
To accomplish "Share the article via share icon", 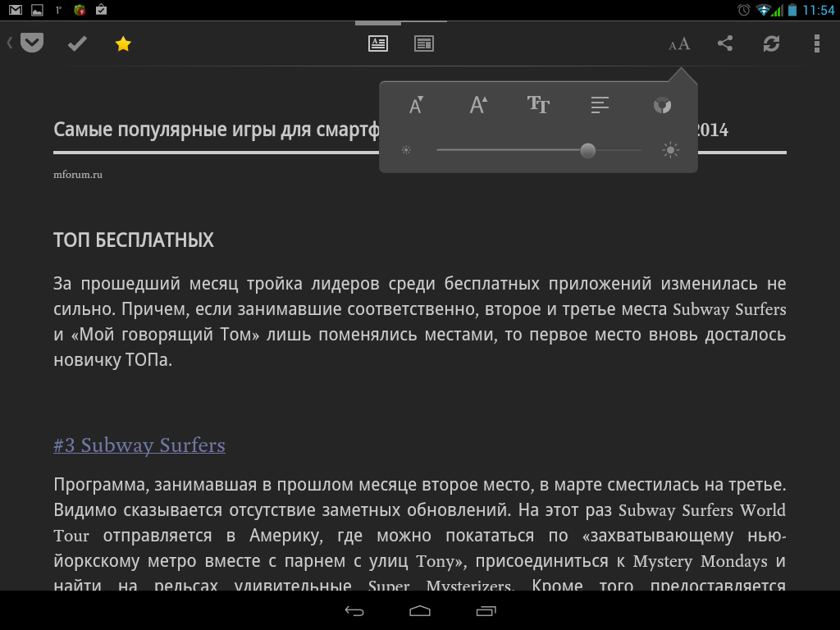I will click(x=725, y=43).
